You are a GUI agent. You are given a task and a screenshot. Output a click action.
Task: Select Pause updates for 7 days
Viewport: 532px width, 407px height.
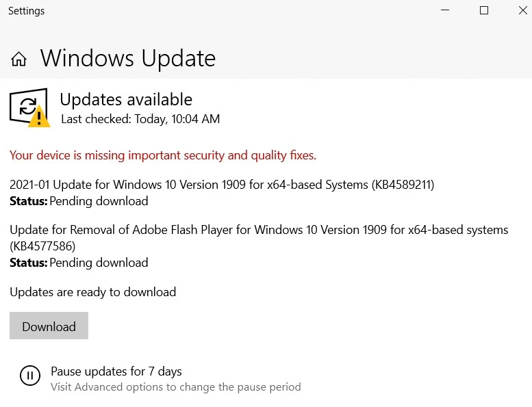116,371
